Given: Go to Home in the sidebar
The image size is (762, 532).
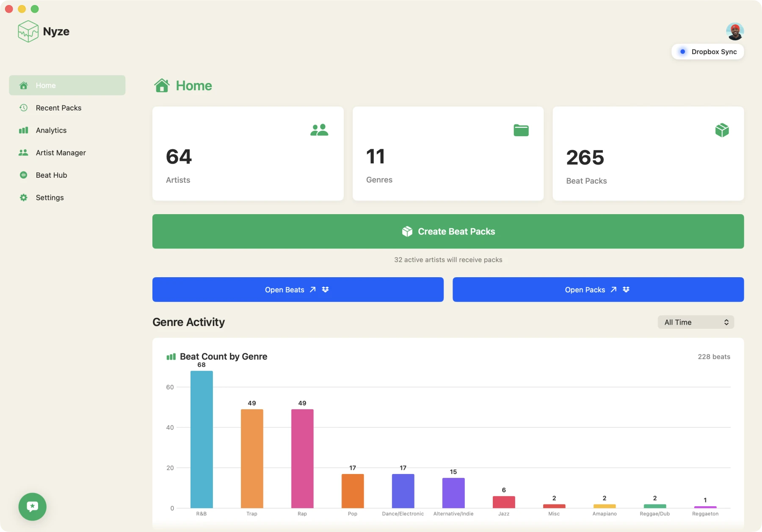Looking at the screenshot, I should tap(67, 85).
